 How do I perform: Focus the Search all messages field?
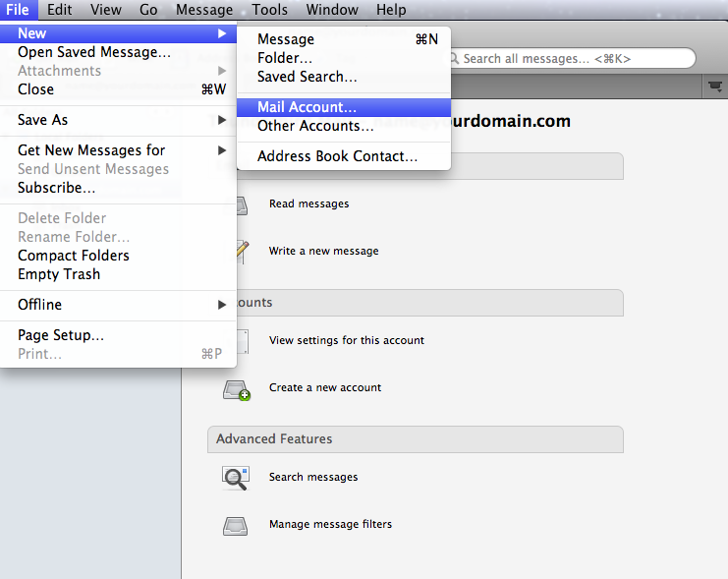pyautogui.click(x=572, y=59)
